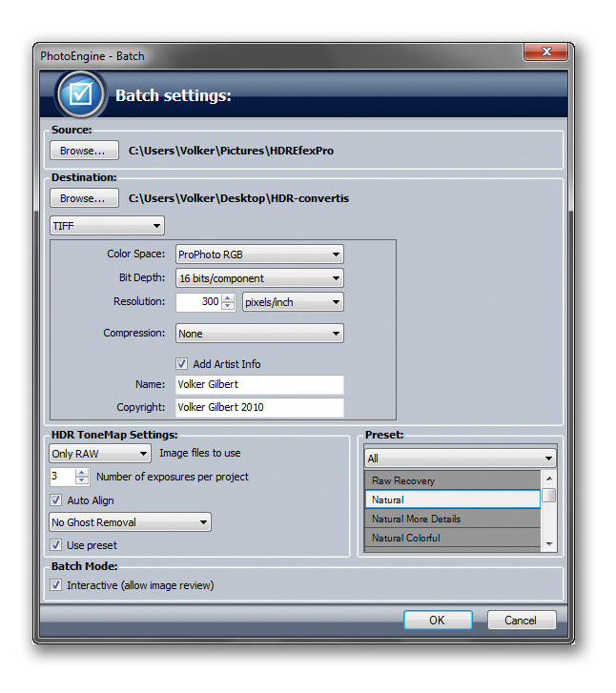The width and height of the screenshot is (616, 693).
Task: Toggle the Use preset checkbox
Action: [55, 545]
